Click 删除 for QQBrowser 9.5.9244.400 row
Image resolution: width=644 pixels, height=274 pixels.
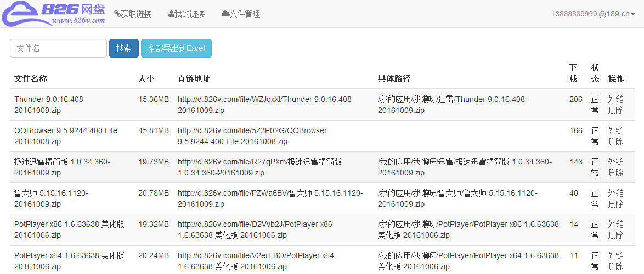(x=615, y=141)
